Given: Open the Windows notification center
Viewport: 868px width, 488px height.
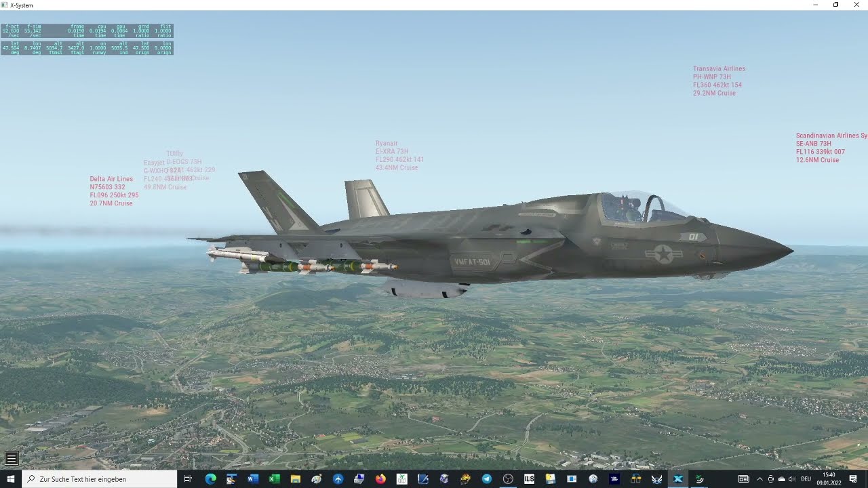Looking at the screenshot, I should tap(853, 479).
